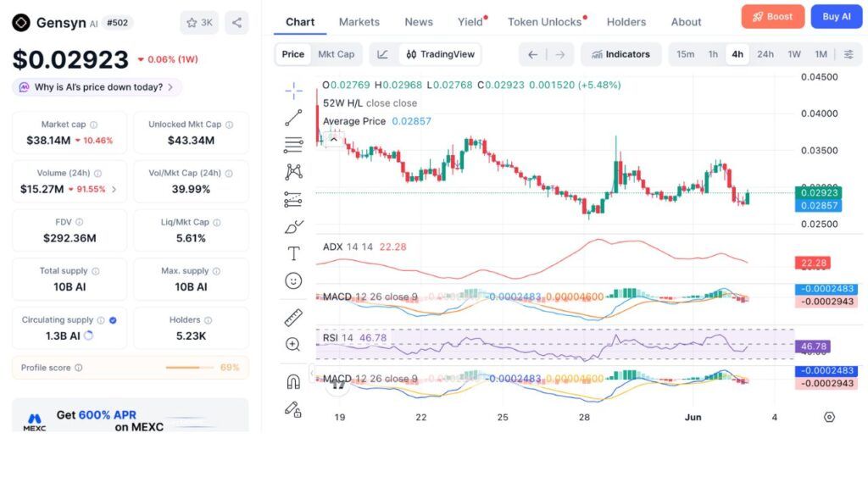Screen dimensions: 868x488
Task: Collapse the indicator legend chevron
Action: point(334,140)
